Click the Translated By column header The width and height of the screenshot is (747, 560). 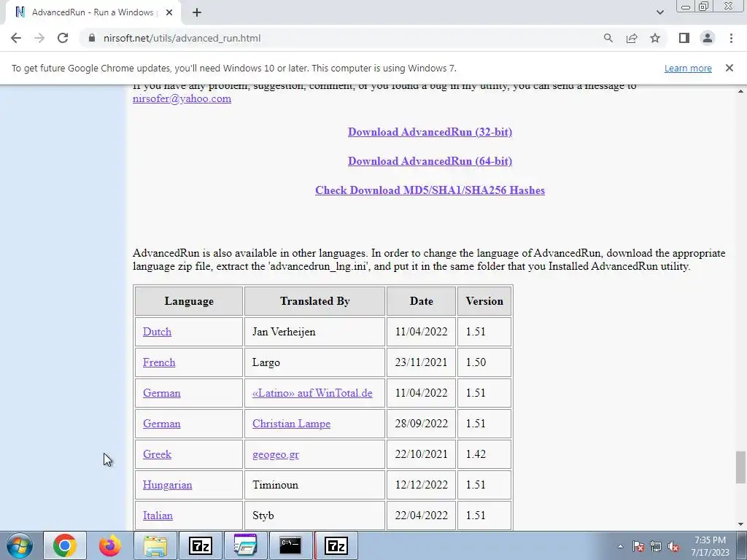click(x=314, y=301)
